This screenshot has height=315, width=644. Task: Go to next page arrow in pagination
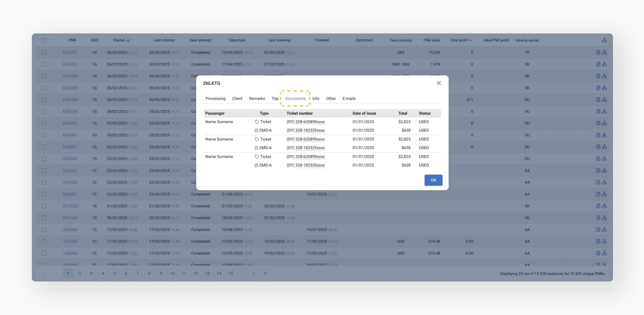click(254, 273)
